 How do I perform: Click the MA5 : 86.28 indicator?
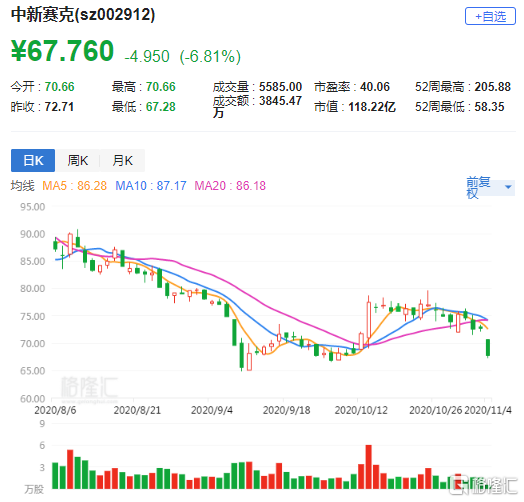tap(75, 185)
